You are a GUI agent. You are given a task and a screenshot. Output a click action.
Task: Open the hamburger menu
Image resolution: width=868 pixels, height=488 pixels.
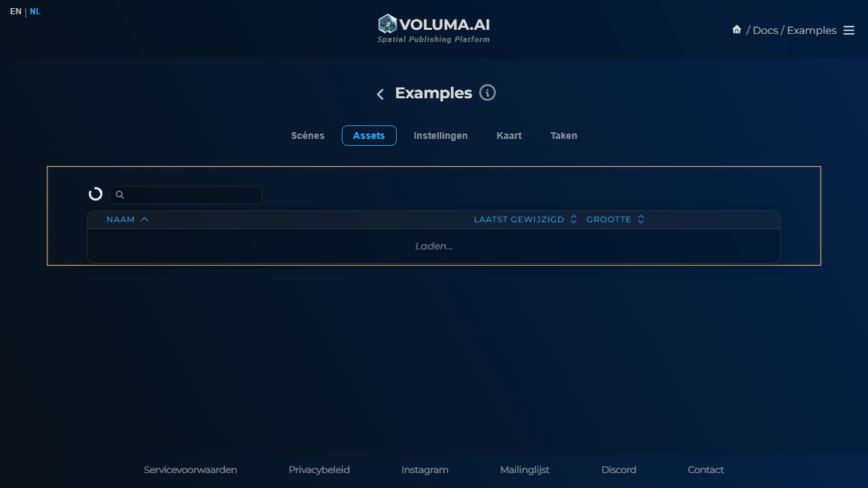point(848,30)
